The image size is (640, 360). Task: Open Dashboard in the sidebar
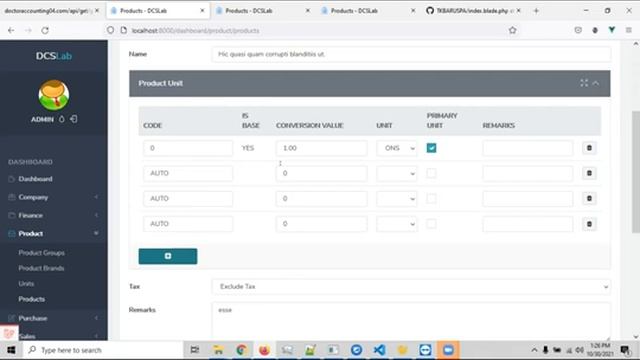[35, 179]
